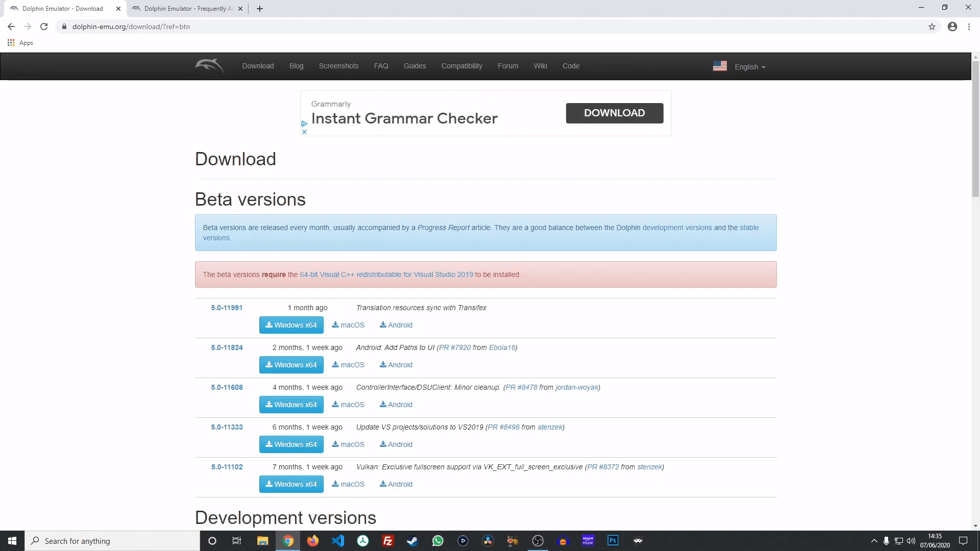This screenshot has width=980, height=551.
Task: Click the macOS download link for 5.0-11824
Action: pos(348,365)
